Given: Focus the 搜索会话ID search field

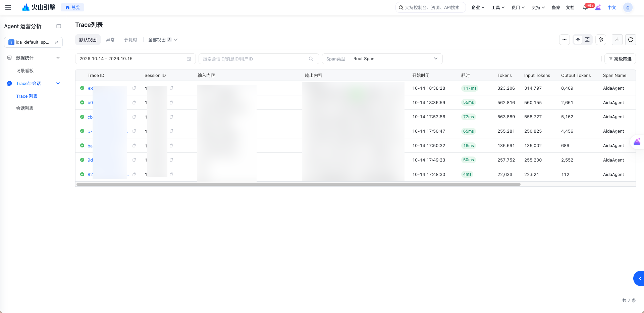Looking at the screenshot, I should coord(259,59).
